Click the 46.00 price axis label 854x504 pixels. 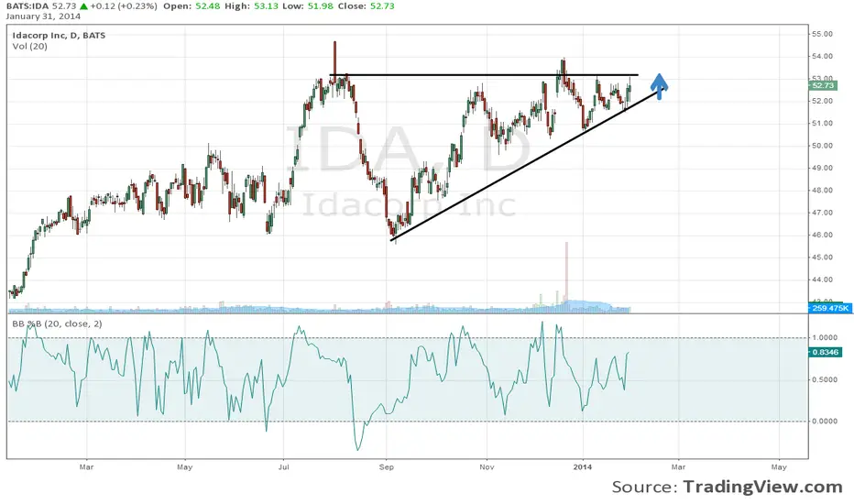tap(823, 235)
